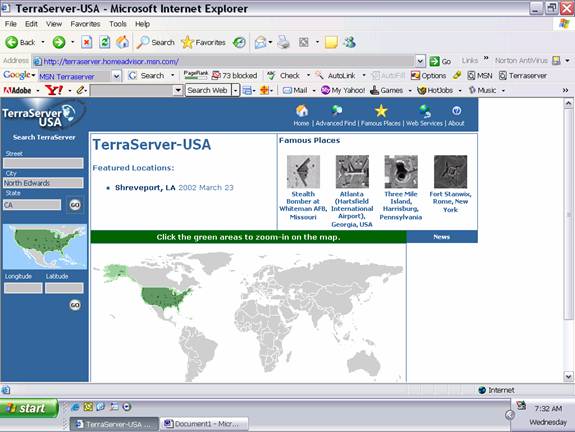
Task: Click the GO button next to State
Action: click(75, 205)
